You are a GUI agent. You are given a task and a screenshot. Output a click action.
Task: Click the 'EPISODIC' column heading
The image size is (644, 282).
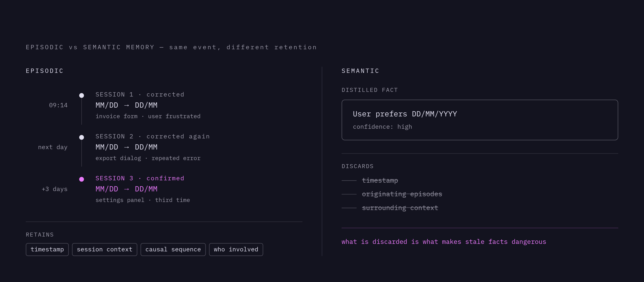45,71
